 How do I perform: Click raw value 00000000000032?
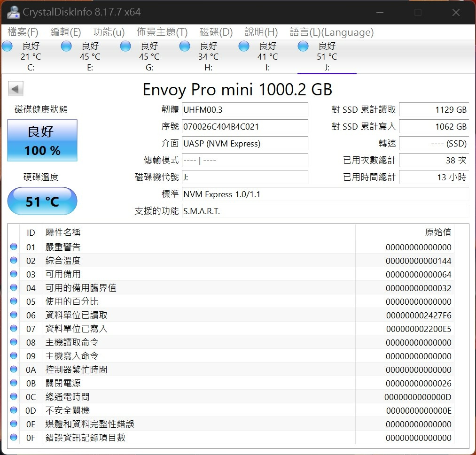coord(418,288)
